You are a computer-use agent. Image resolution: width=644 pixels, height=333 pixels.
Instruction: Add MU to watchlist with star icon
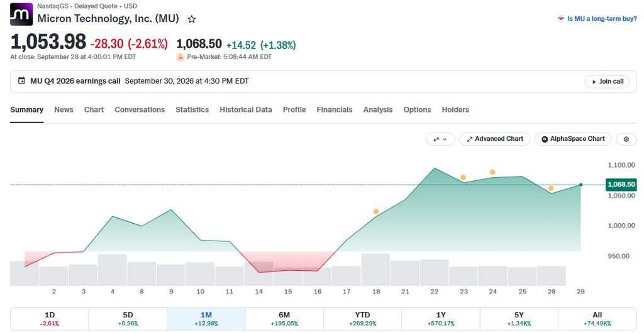191,19
